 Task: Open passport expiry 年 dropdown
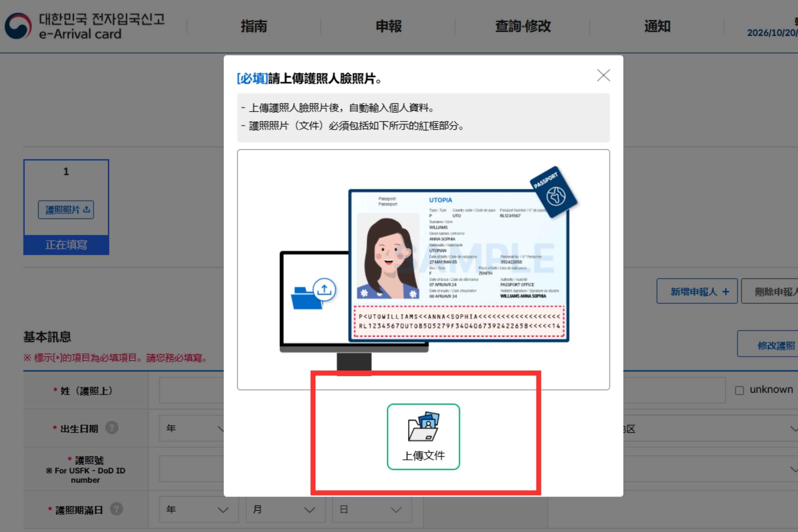point(199,510)
